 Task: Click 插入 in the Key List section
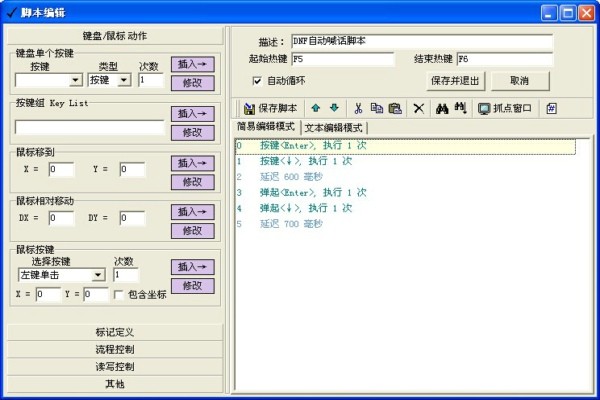click(x=192, y=114)
